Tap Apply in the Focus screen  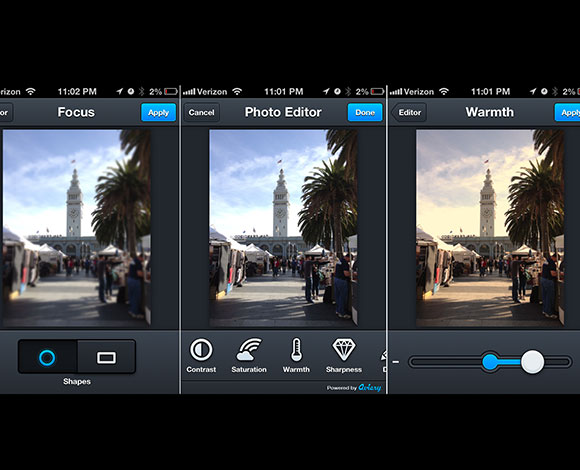[x=158, y=112]
